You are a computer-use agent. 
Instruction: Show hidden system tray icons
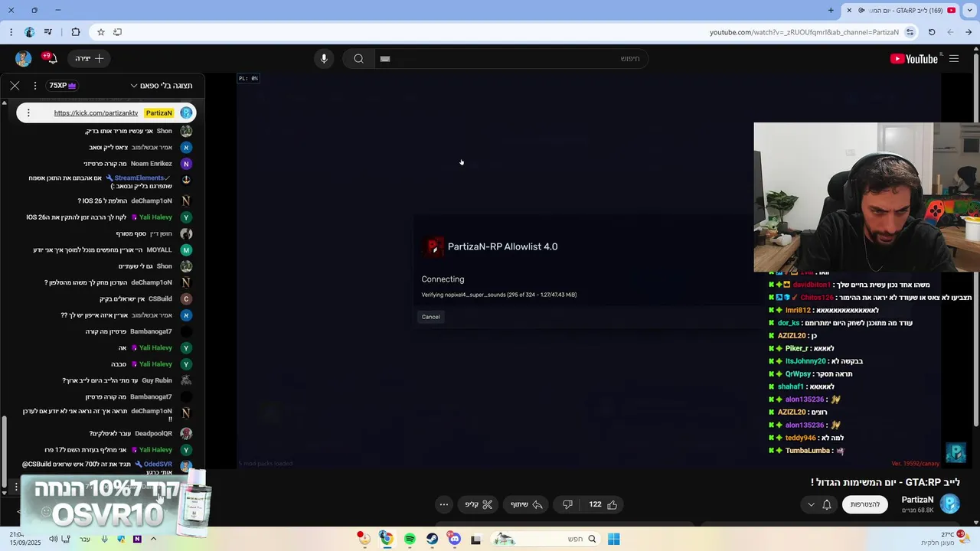tap(153, 539)
